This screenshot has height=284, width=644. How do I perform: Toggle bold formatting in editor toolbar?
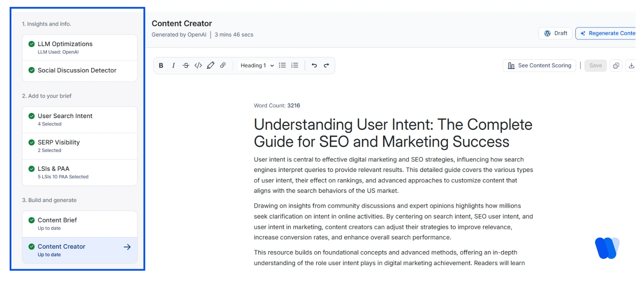point(161,65)
